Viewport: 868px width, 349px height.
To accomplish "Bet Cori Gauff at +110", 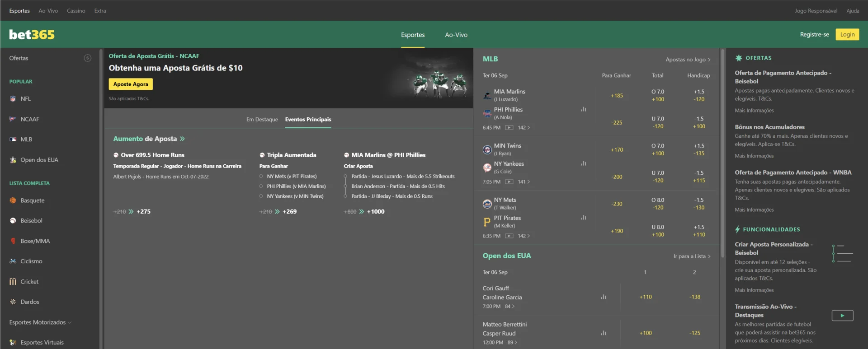I will click(x=646, y=297).
